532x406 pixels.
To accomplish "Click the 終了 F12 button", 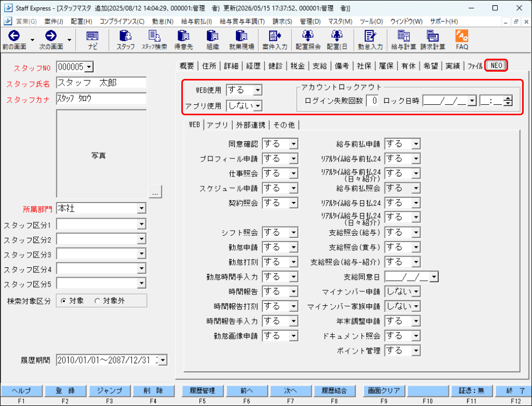I will pos(514,391).
